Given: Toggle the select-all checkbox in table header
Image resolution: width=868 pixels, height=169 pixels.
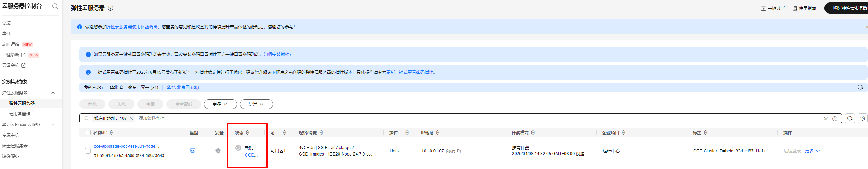Looking at the screenshot, I should click(x=88, y=133).
